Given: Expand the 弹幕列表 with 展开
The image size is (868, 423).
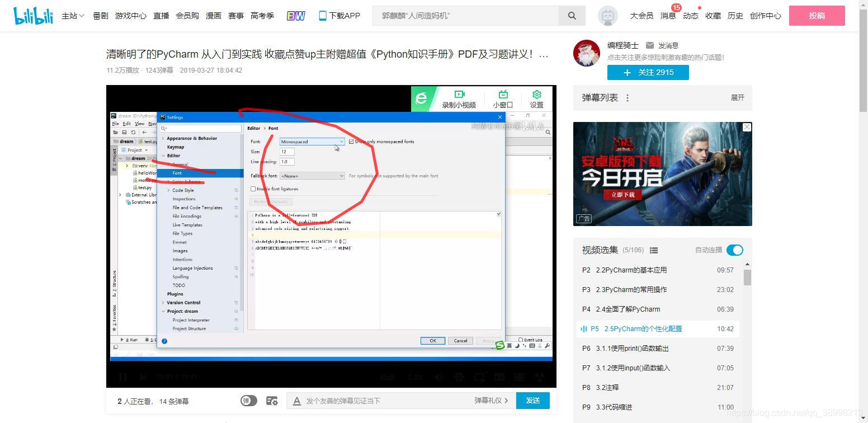Looking at the screenshot, I should pos(737,98).
